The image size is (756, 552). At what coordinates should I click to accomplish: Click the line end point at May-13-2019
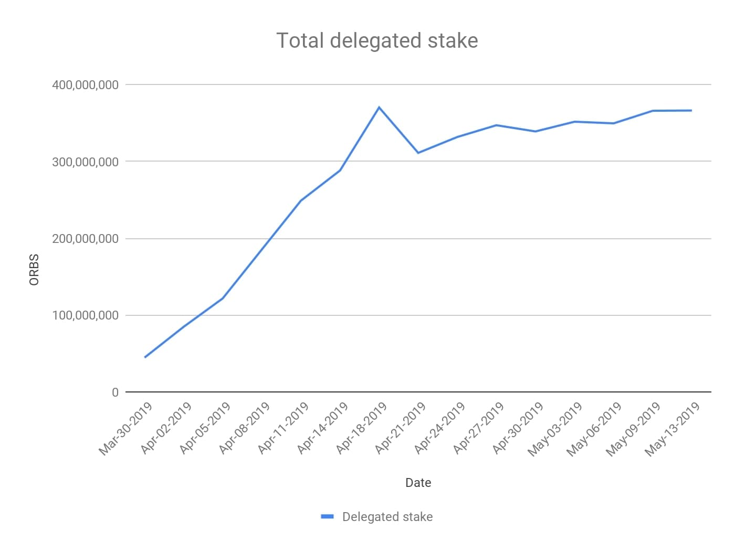pos(691,111)
